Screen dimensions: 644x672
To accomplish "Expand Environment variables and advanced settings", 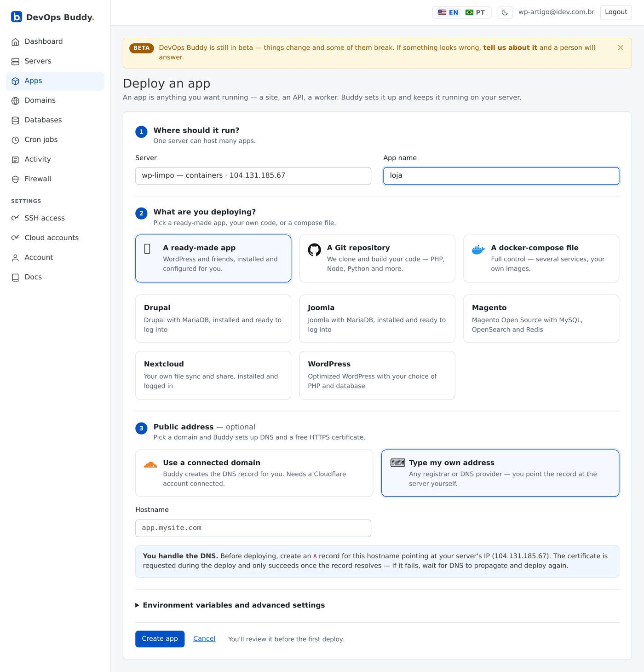I will coord(230,605).
